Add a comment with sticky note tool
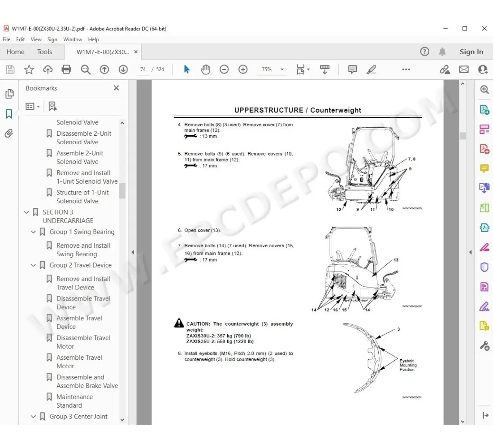 click(352, 69)
